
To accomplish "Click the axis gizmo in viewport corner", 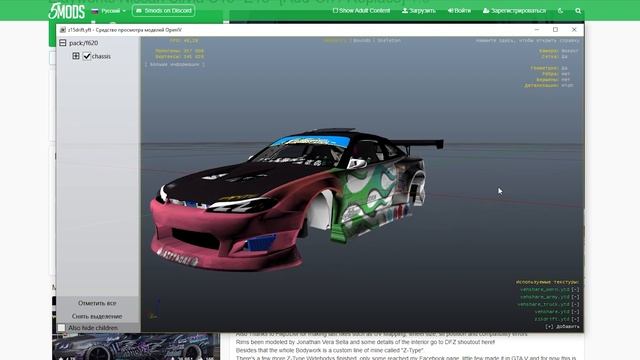I will coord(154,309).
